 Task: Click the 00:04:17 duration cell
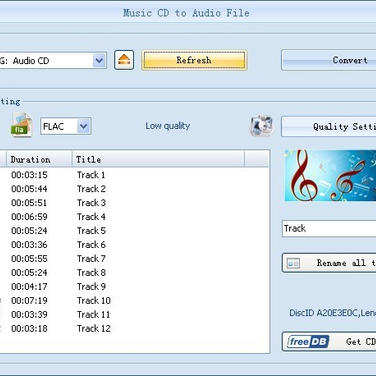click(29, 287)
